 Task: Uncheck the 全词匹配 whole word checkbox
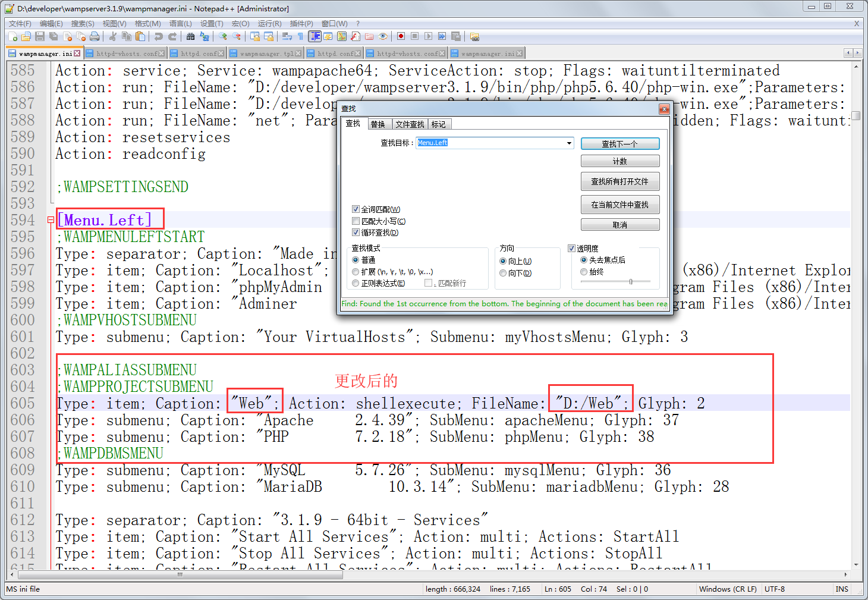[x=356, y=209]
